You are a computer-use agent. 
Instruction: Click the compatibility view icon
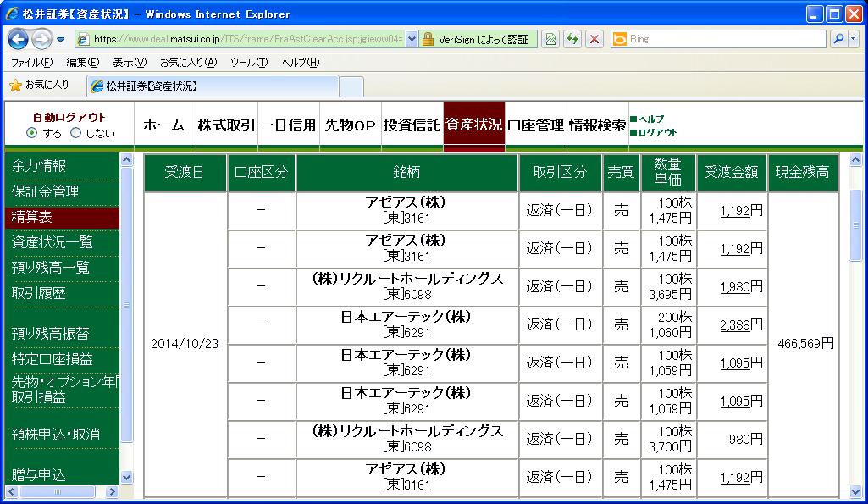[x=550, y=39]
